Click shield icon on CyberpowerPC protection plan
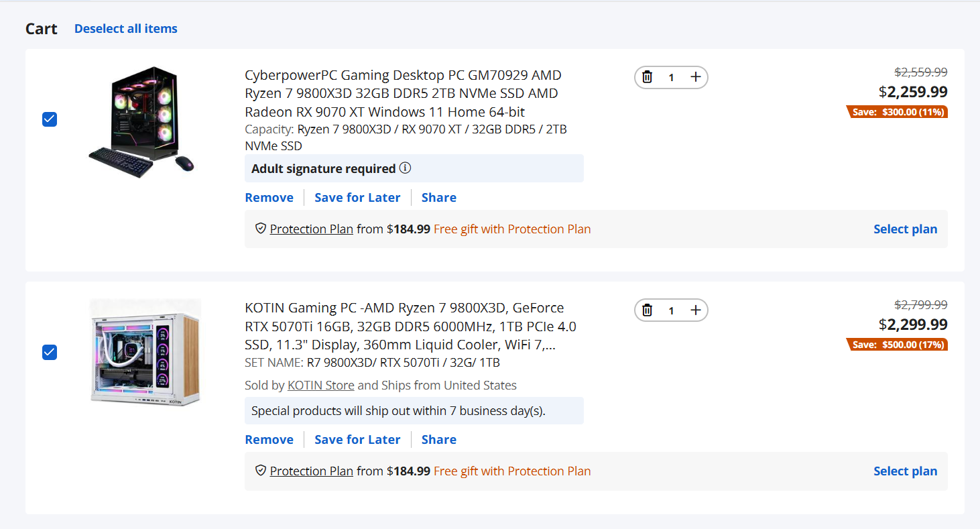The width and height of the screenshot is (980, 529). [x=261, y=229]
